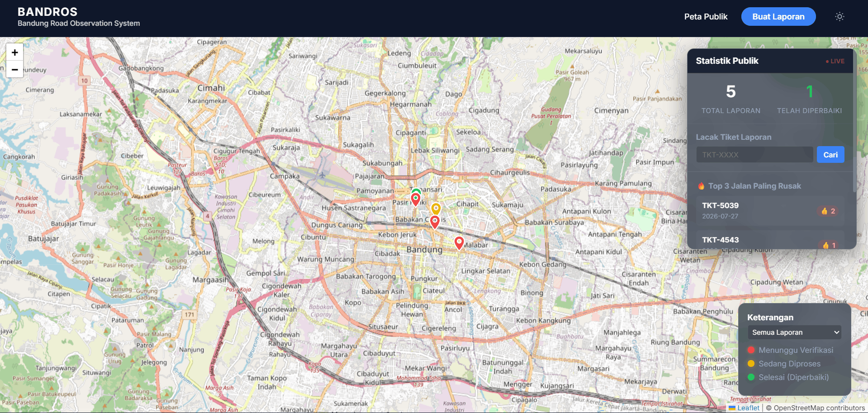Focus the TKT-XXXX ticket input field

tap(754, 155)
